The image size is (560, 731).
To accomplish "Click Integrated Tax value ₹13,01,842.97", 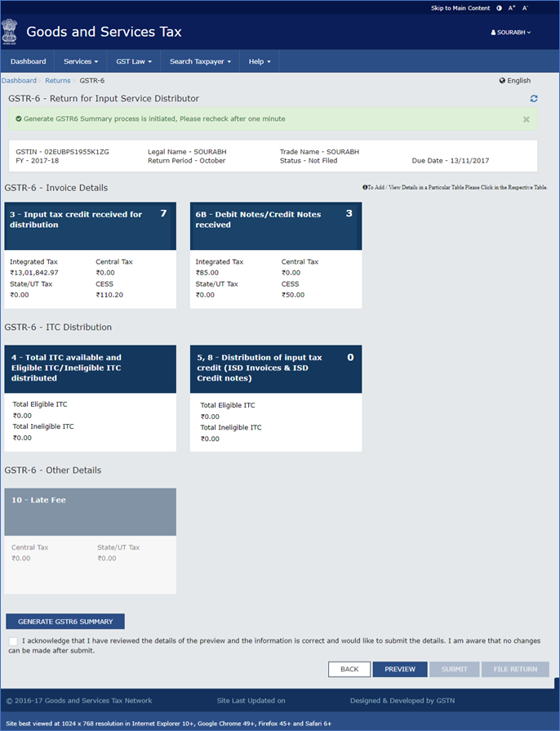I will (34, 273).
